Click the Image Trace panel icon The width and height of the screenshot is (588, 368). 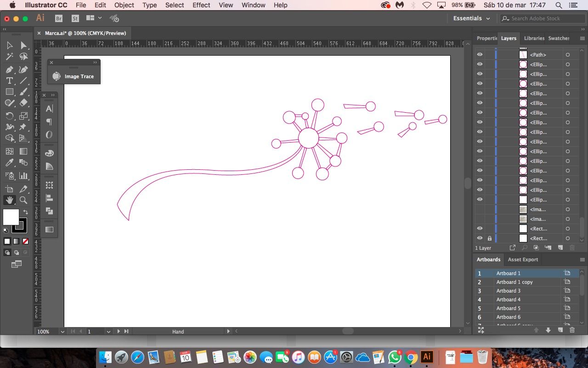(57, 76)
